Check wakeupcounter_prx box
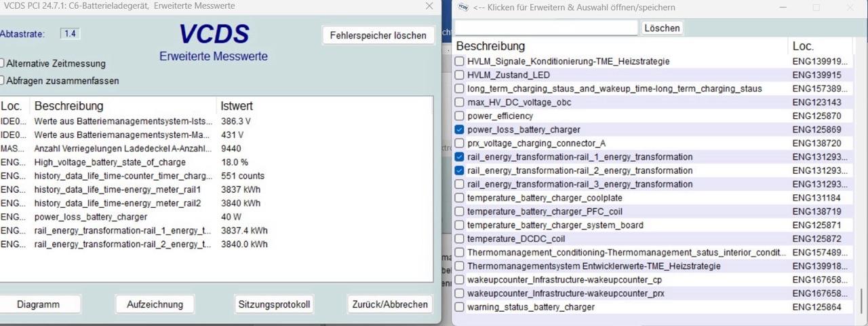Screen dimensions: 868x326 click(460, 293)
